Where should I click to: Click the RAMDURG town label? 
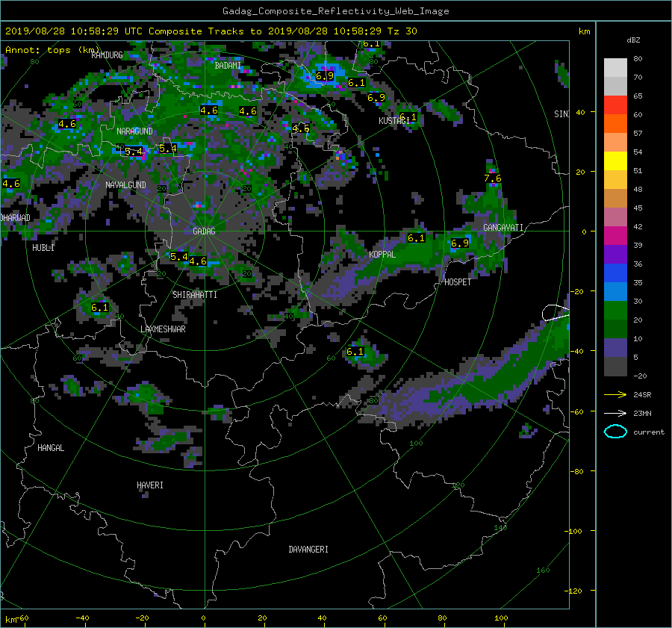tap(107, 55)
